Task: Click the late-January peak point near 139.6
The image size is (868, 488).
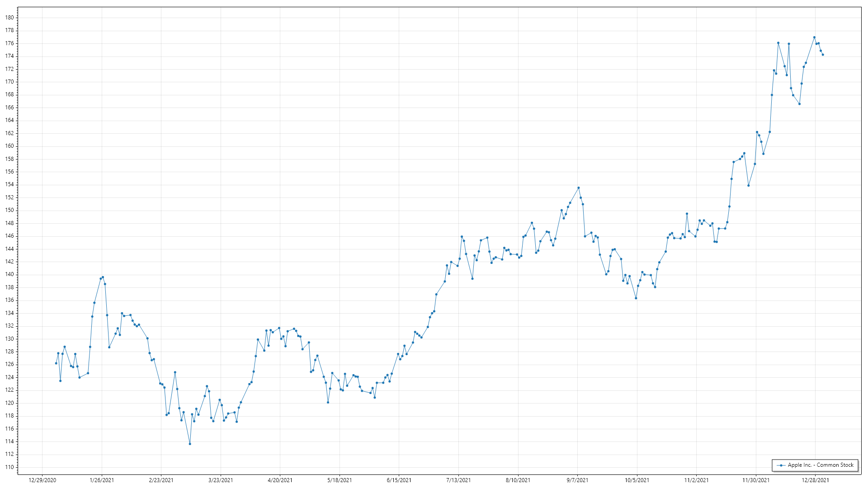Action: pos(103,277)
